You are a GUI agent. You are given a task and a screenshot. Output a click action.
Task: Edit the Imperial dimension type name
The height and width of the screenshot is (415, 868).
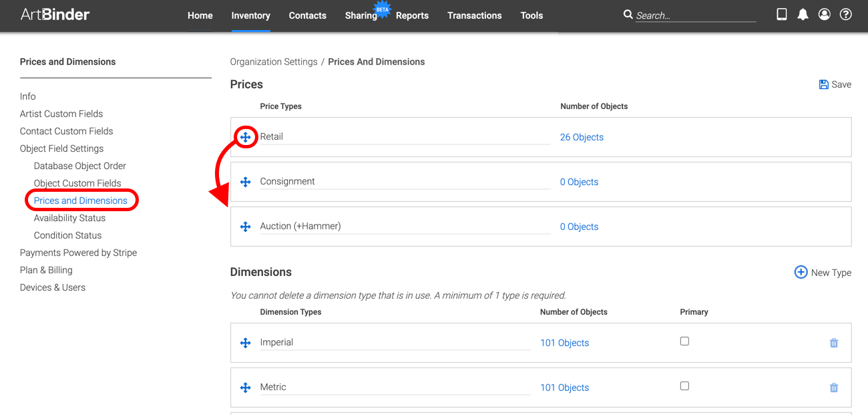(x=395, y=342)
